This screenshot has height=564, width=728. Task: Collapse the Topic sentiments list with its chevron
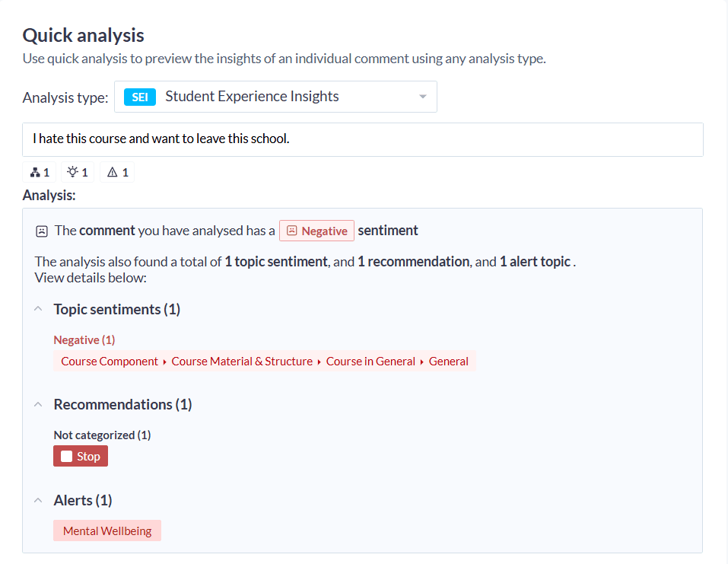tap(38, 308)
